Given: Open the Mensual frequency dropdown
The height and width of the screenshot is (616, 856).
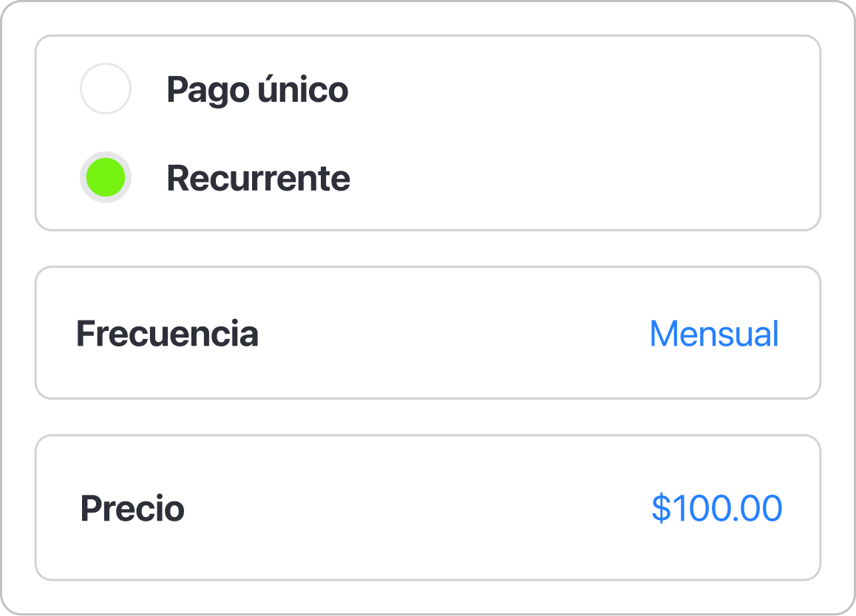Looking at the screenshot, I should click(x=714, y=334).
